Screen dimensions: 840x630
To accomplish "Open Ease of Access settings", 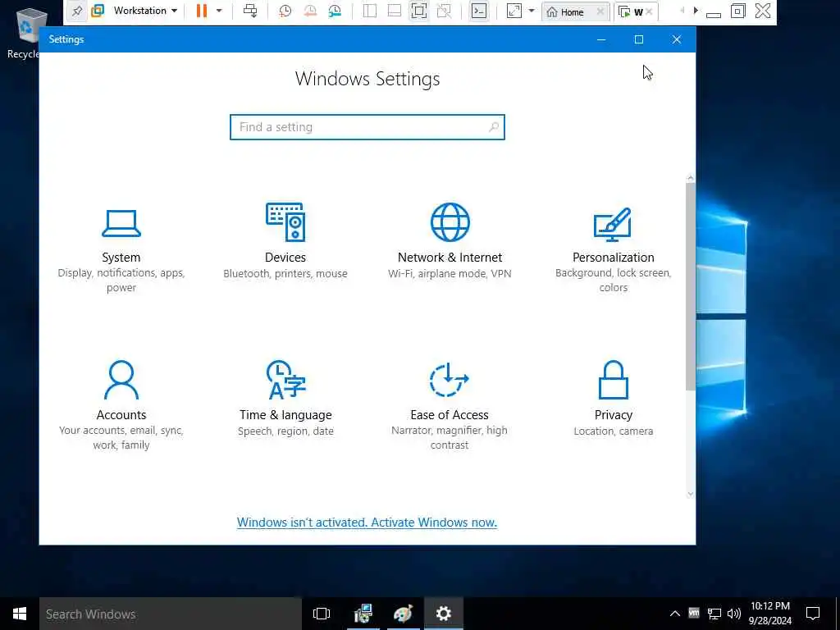I will click(x=450, y=405).
